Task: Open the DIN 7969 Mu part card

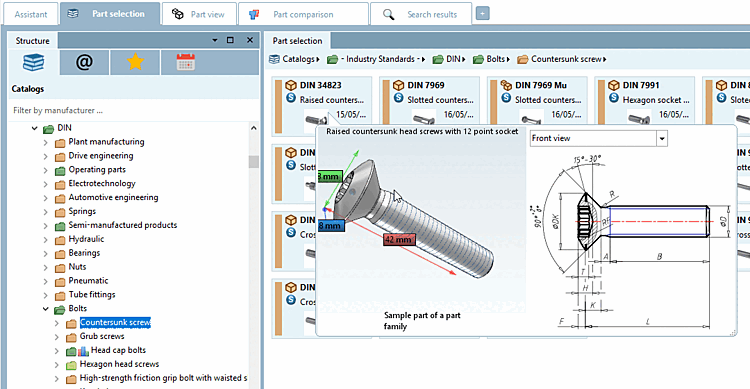Action: (x=538, y=100)
